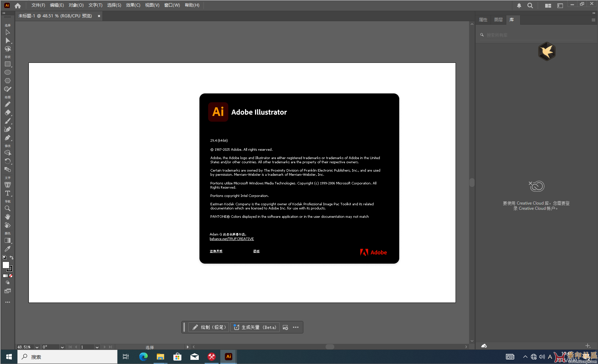The width and height of the screenshot is (598, 364).
Task: Open the Arrange Documents icon
Action: coord(548,6)
